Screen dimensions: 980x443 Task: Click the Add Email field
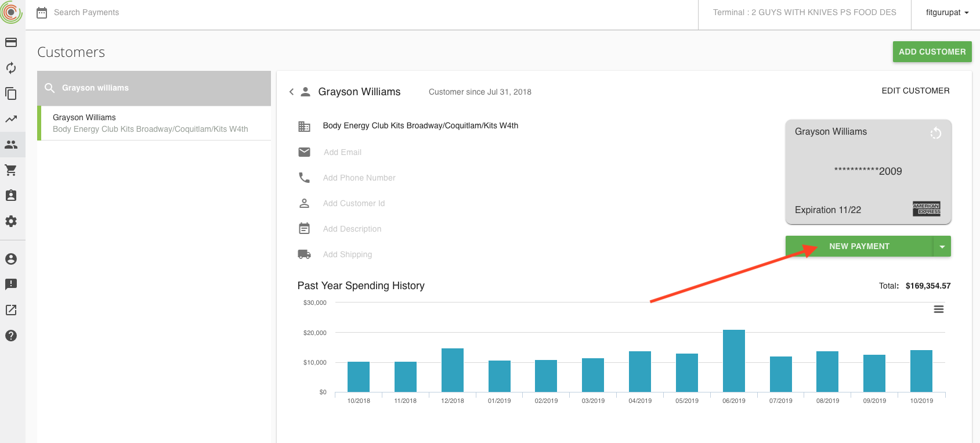click(342, 152)
